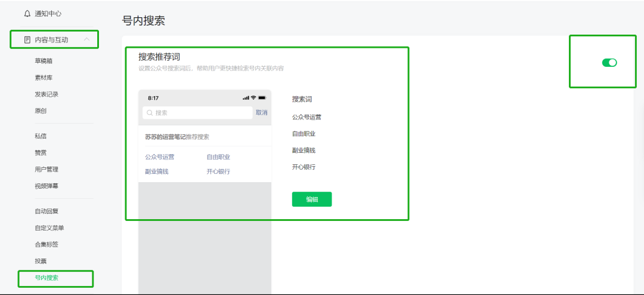Select 合集标签 menu item

pos(47,244)
